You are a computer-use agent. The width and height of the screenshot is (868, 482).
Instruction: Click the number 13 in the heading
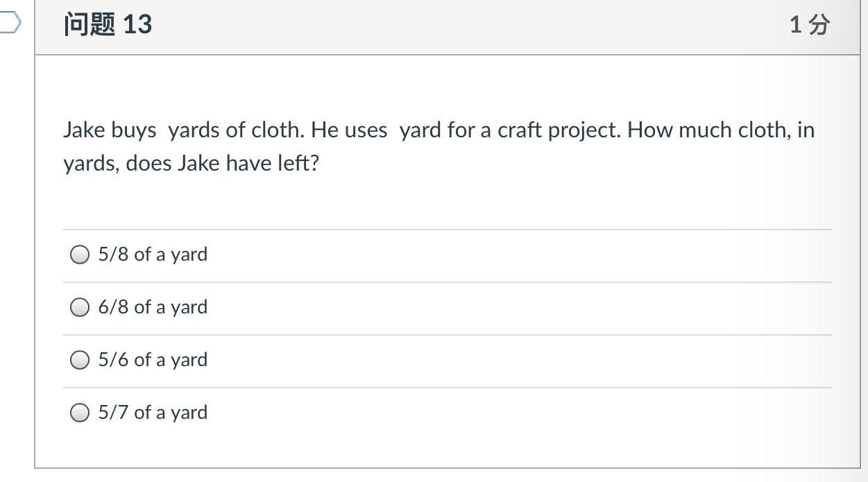pos(137,24)
